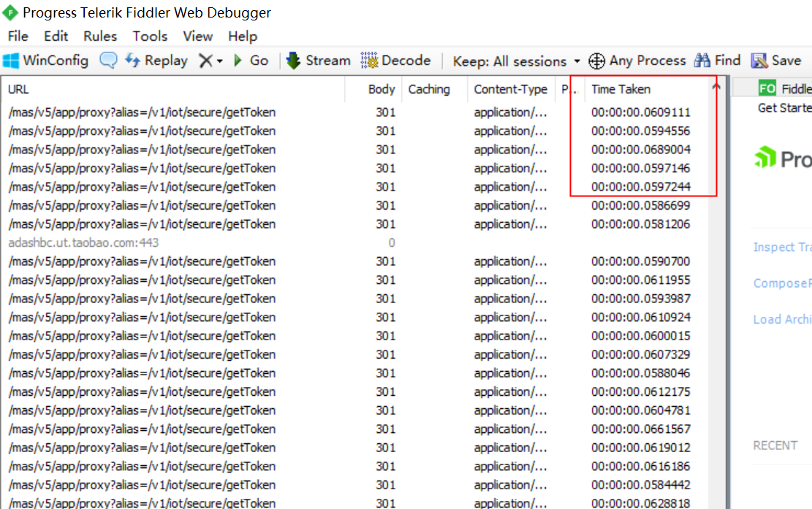This screenshot has width=812, height=509.
Task: Click the Any Process crosshair icon
Action: point(596,61)
